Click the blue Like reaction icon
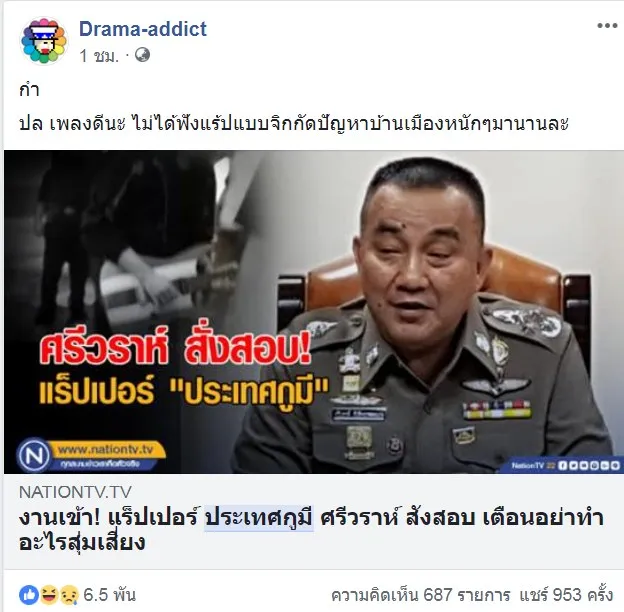This screenshot has height=612, width=624. [29, 595]
